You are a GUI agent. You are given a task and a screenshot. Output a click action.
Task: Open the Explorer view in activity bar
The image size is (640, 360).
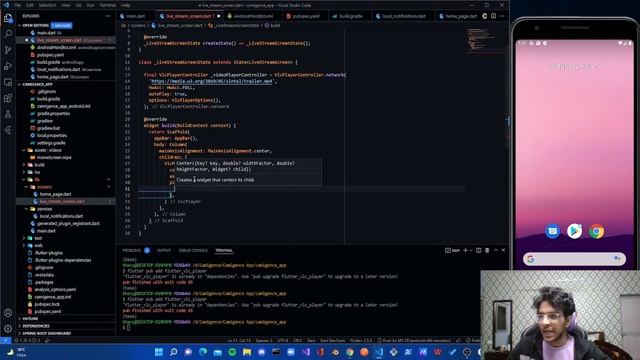(x=8, y=18)
